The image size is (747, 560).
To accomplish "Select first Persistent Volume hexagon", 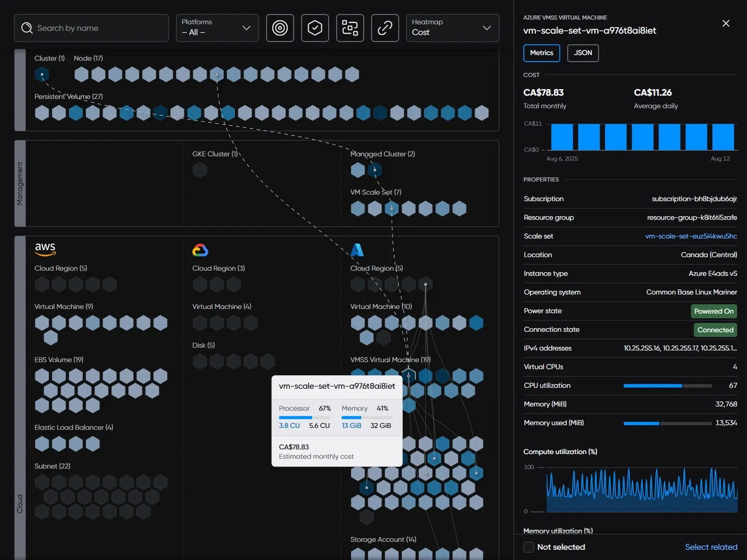I will click(x=42, y=112).
